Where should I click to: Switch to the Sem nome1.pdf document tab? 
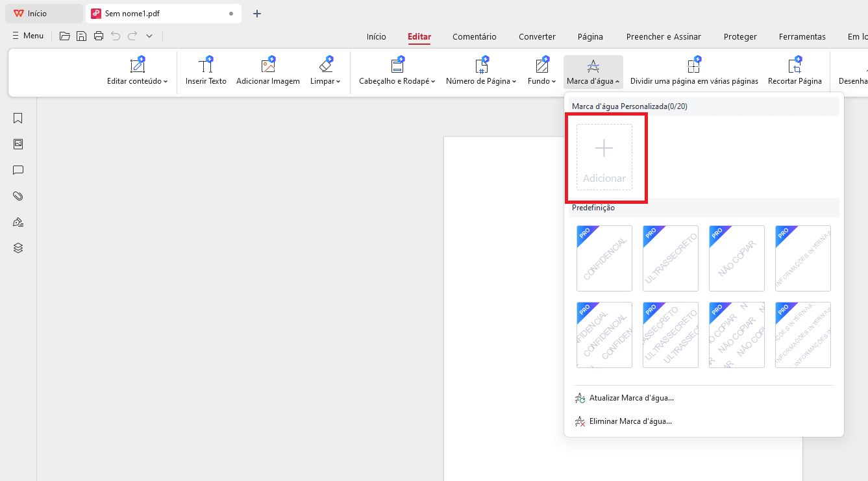pyautogui.click(x=163, y=14)
